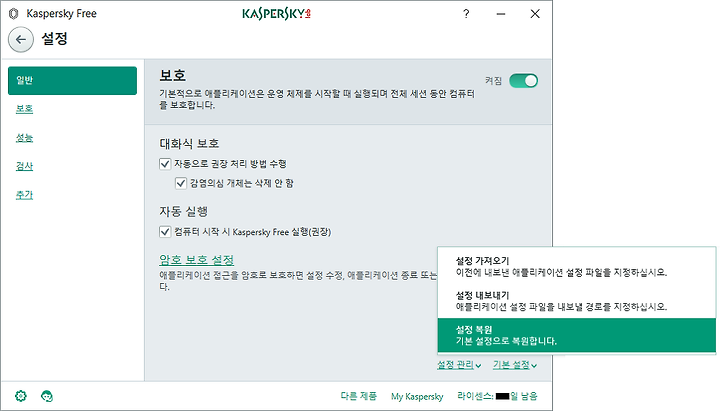
Task: Open the support agent face icon
Action: point(47,395)
